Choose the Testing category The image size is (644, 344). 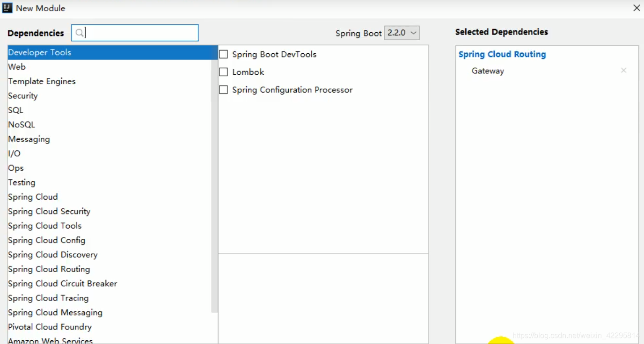coord(110,183)
